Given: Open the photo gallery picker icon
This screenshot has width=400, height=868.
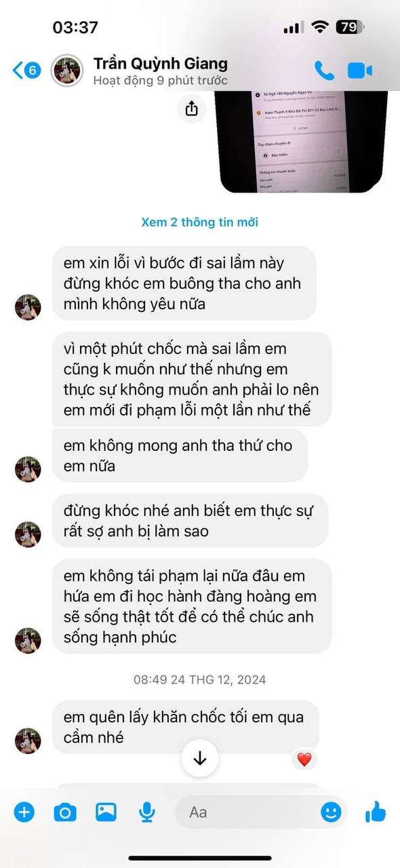Looking at the screenshot, I should pyautogui.click(x=106, y=812).
